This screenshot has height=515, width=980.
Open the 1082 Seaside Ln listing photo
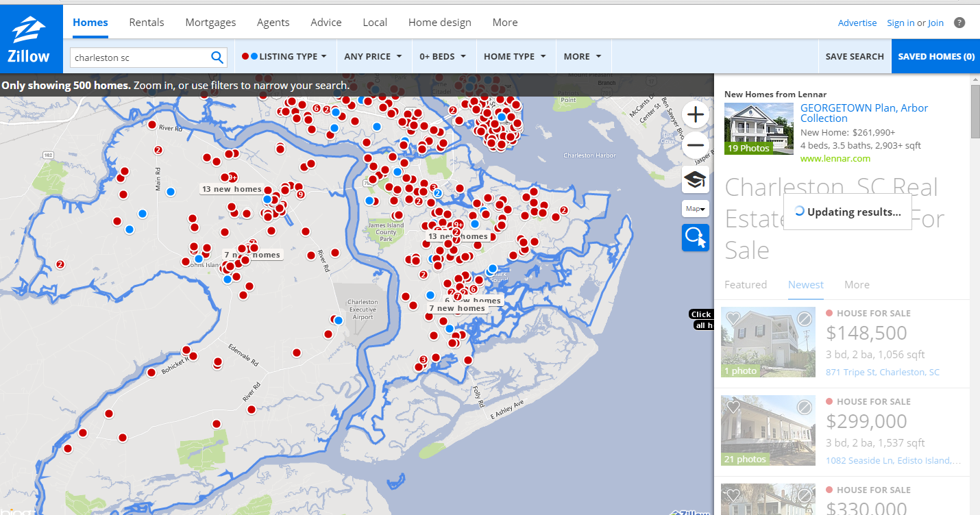(x=768, y=431)
